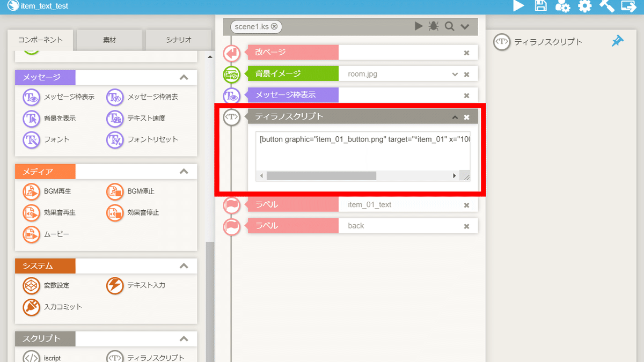Expand the scene1.ks chevron menu
644x362 pixels.
[x=465, y=27]
